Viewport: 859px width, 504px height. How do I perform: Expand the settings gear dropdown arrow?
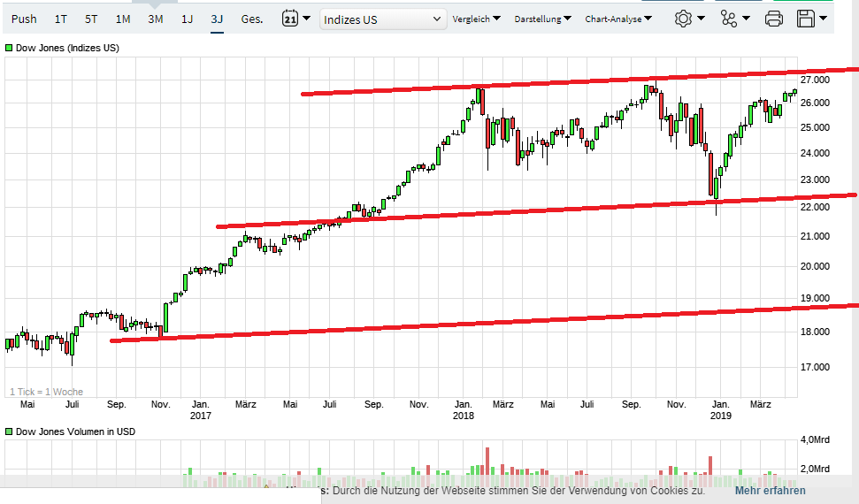pyautogui.click(x=701, y=19)
